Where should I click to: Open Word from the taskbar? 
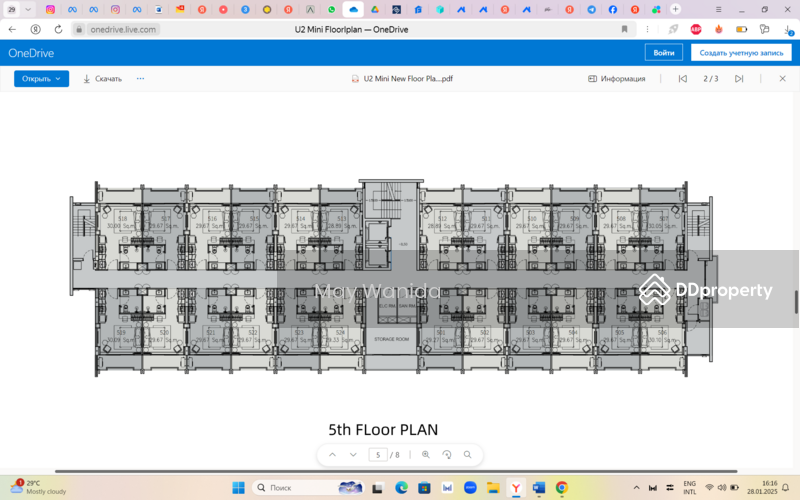click(539, 488)
